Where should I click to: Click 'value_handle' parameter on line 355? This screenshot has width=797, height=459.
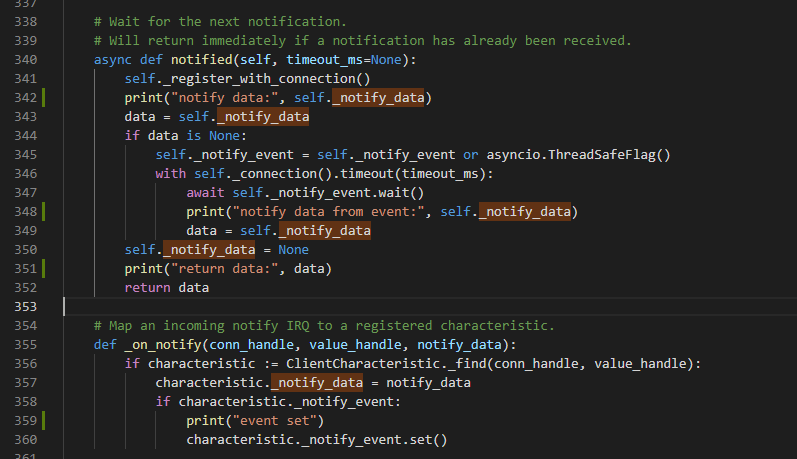[355, 345]
